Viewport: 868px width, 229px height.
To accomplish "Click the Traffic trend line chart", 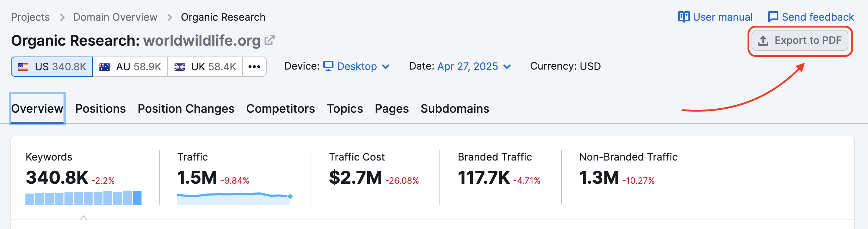I will pos(234,199).
